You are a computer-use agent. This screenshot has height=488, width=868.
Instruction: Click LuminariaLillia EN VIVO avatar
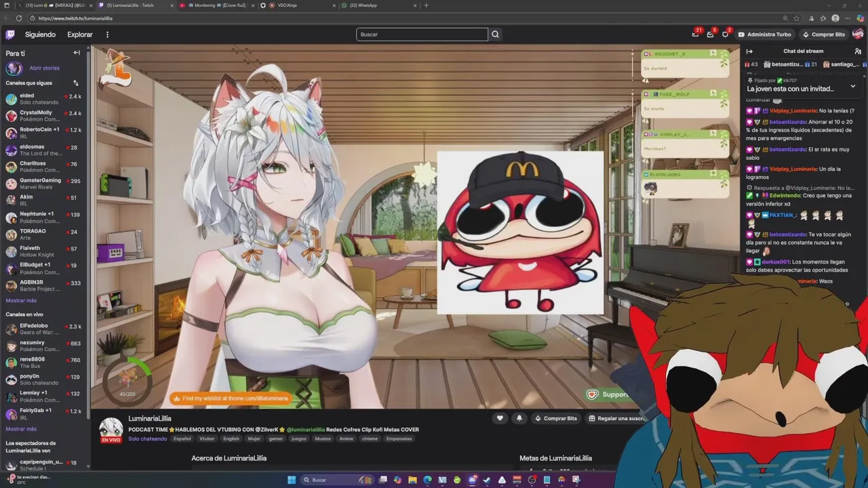(x=111, y=430)
